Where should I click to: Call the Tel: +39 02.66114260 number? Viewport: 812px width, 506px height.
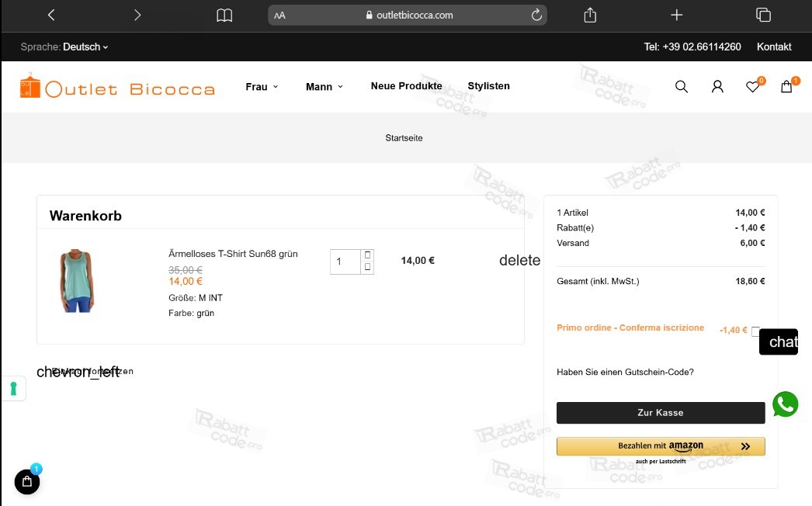pyautogui.click(x=692, y=47)
